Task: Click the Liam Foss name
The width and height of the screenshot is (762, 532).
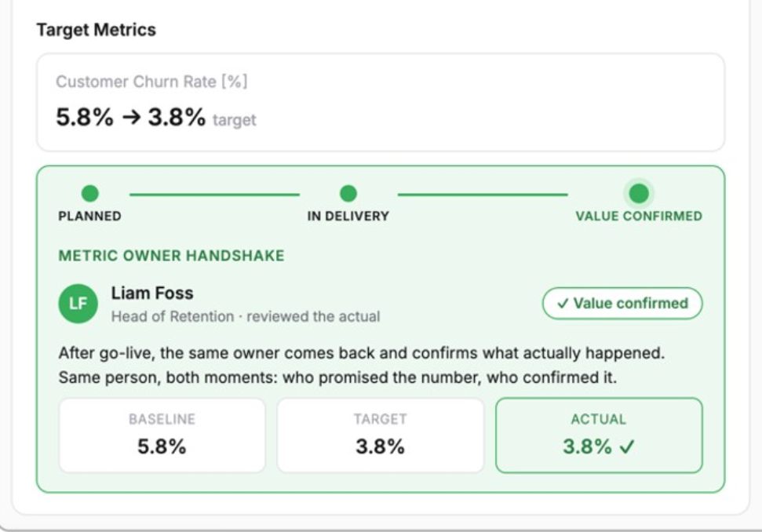Action: [152, 293]
